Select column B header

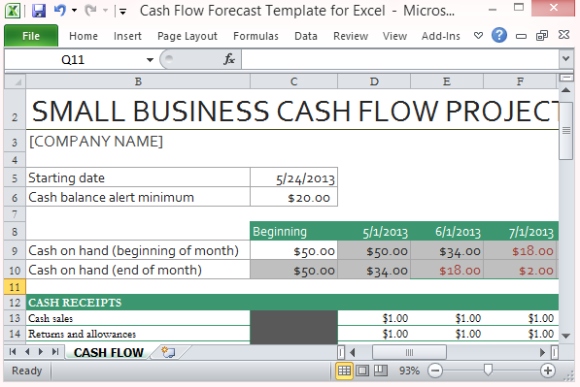138,81
